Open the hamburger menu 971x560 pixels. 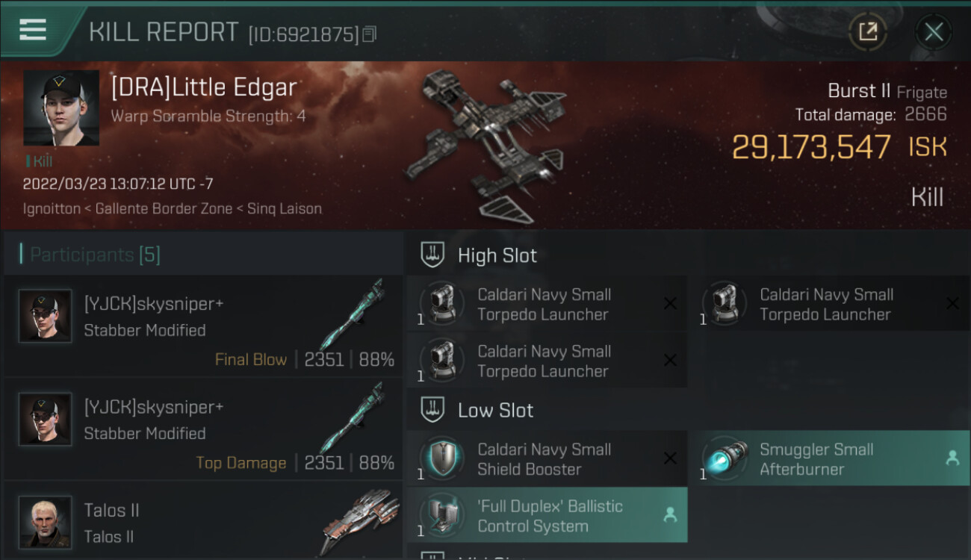click(x=33, y=30)
